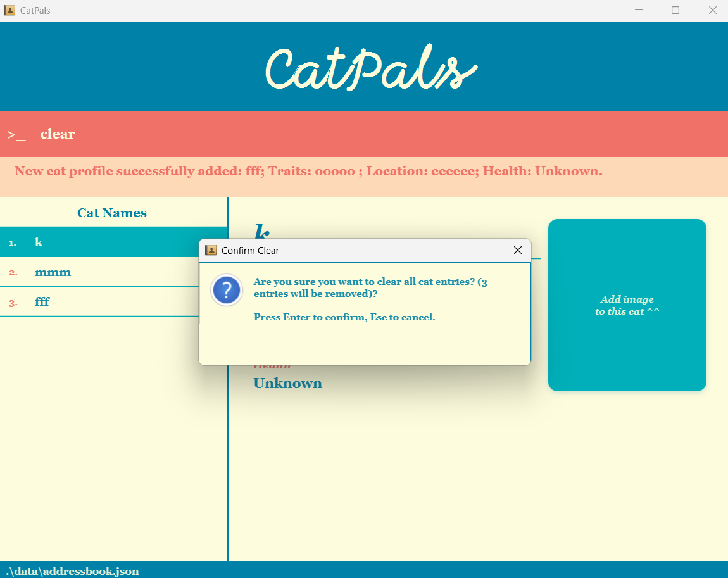Viewport: 728px width, 578px height.
Task: Click the CatPals app icon in title bar
Action: click(9, 10)
